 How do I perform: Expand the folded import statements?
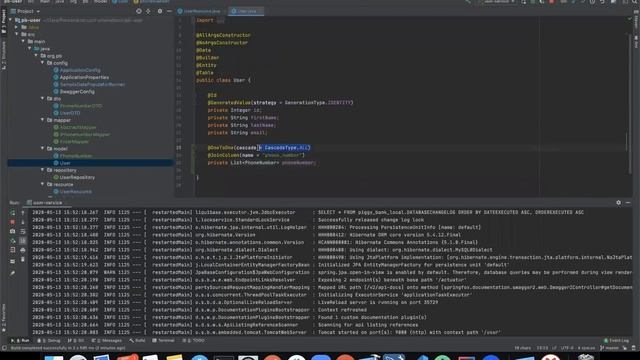[220, 20]
